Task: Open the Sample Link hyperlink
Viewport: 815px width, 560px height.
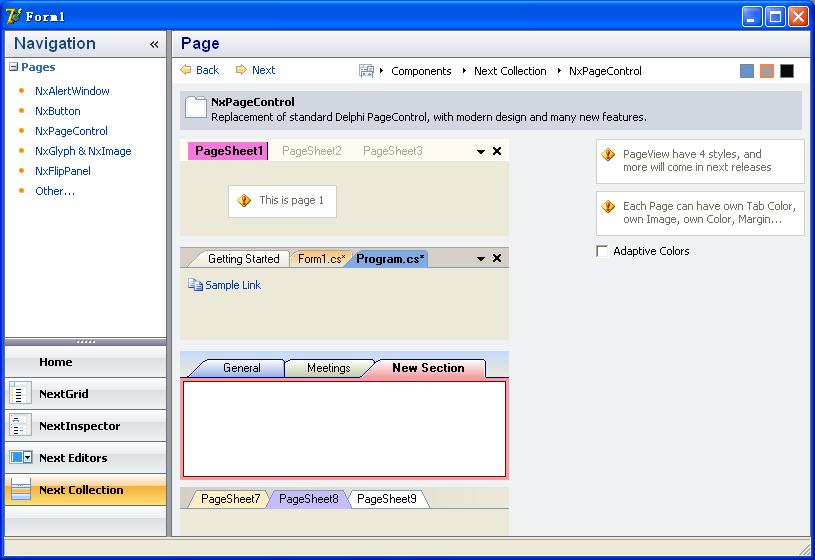Action: [233, 285]
